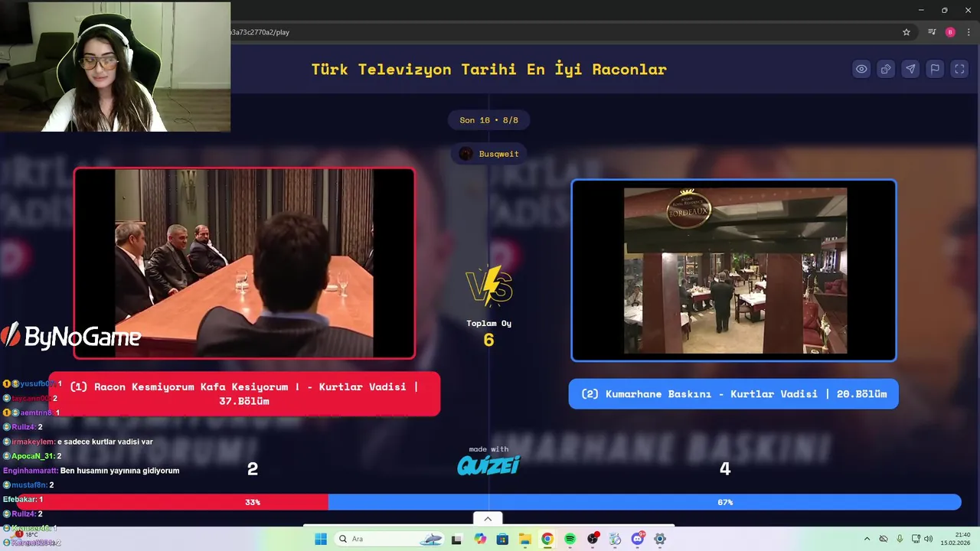Click the vote count 2 under option 1
This screenshot has width=980, height=551.
click(253, 468)
